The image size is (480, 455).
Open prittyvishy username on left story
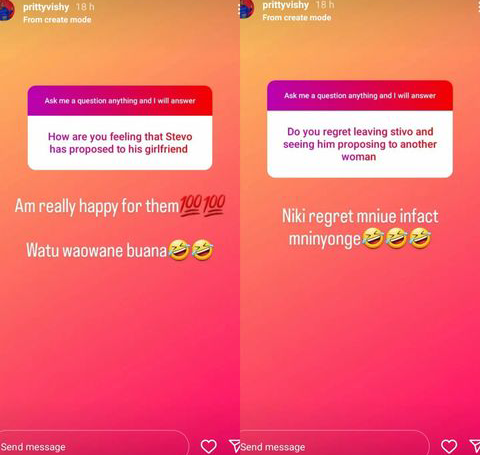point(46,7)
